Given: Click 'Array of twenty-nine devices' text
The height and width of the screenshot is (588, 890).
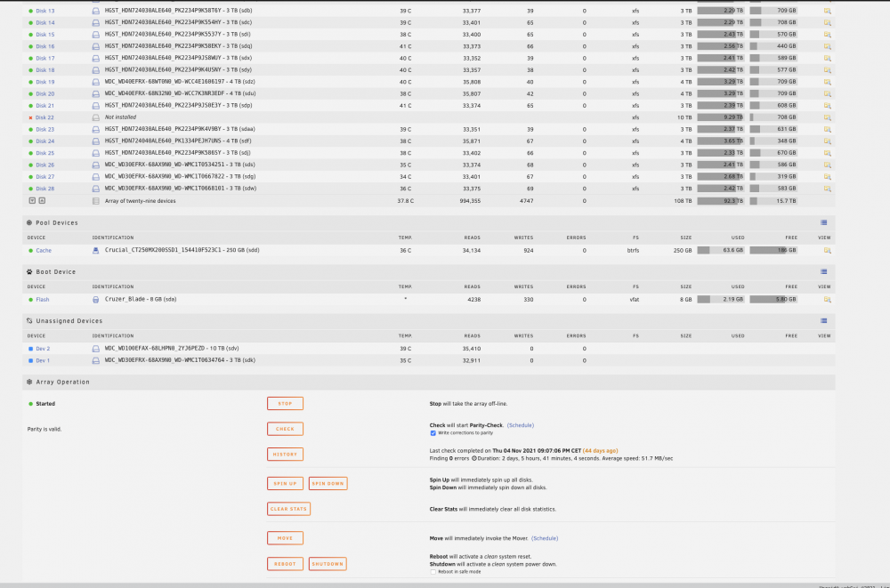Looking at the screenshot, I should (141, 201).
